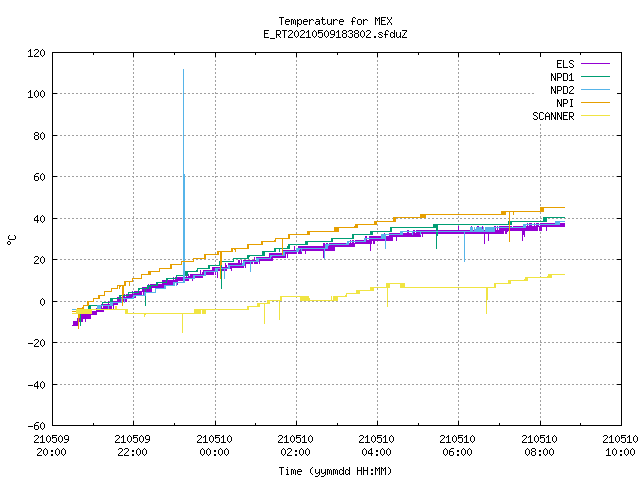
Task: Click the end of the orange NPI curve
Action: 564,207
